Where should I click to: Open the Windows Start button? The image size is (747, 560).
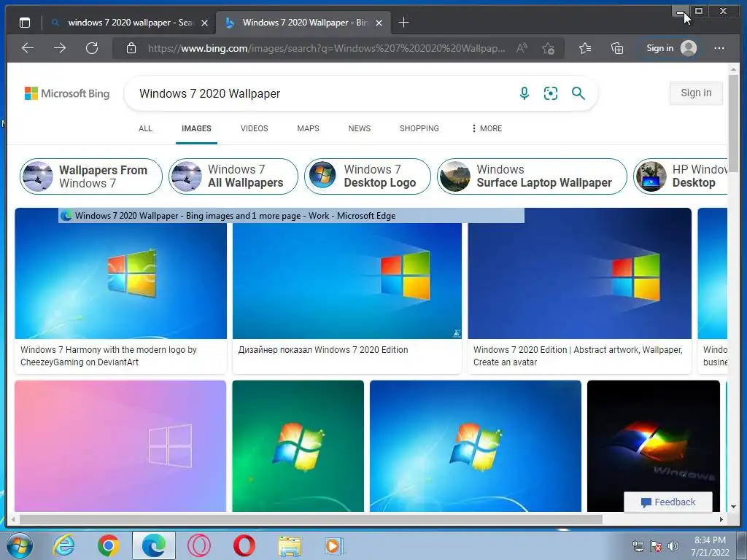[20, 545]
